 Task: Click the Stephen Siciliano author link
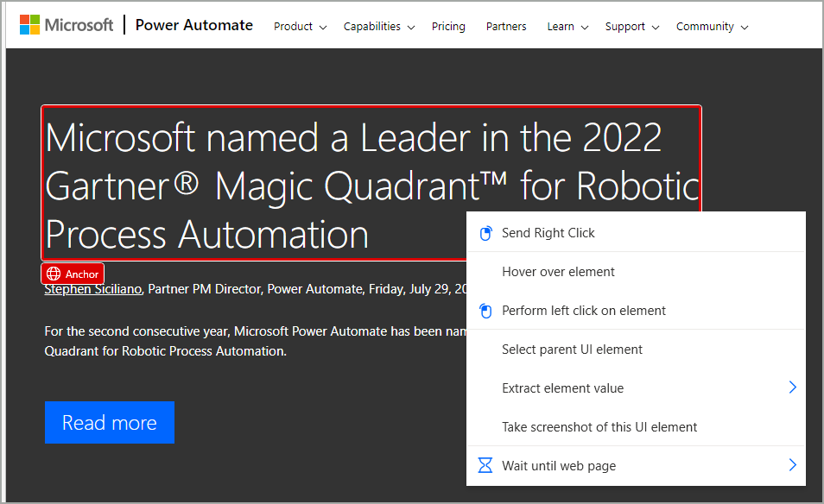point(93,289)
